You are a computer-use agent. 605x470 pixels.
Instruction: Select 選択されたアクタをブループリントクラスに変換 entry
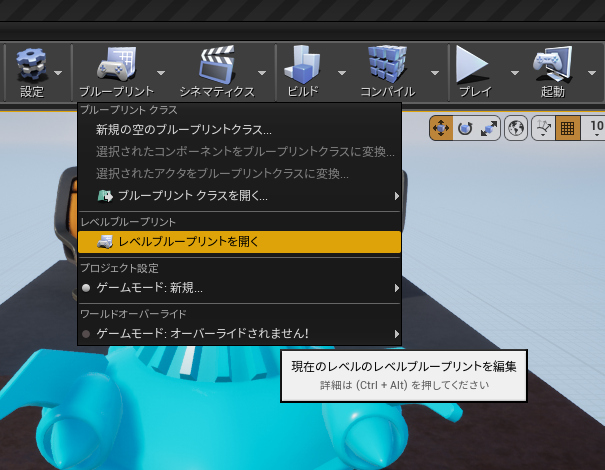[239, 174]
